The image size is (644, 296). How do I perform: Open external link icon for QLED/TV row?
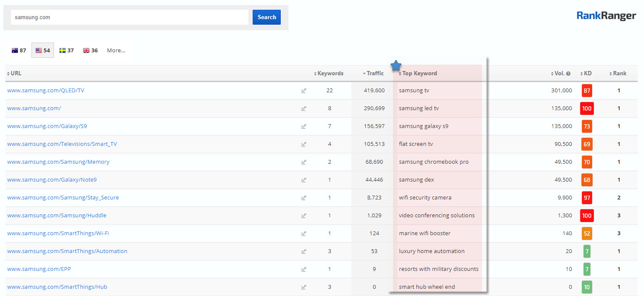pos(304,91)
